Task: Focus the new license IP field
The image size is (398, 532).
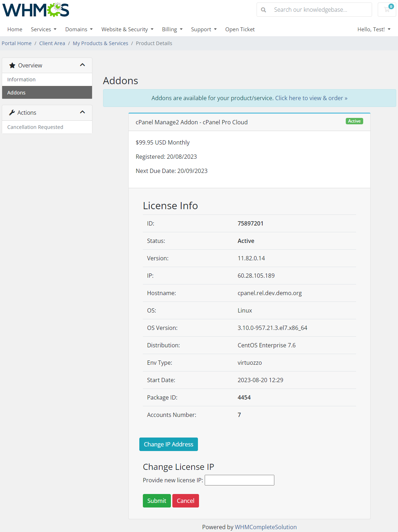Action: (x=239, y=480)
